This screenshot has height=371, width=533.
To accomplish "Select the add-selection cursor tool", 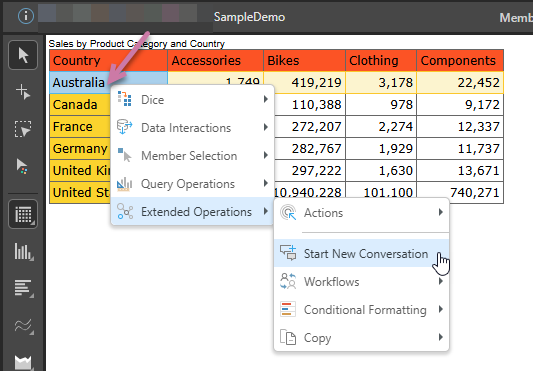I will (x=23, y=92).
